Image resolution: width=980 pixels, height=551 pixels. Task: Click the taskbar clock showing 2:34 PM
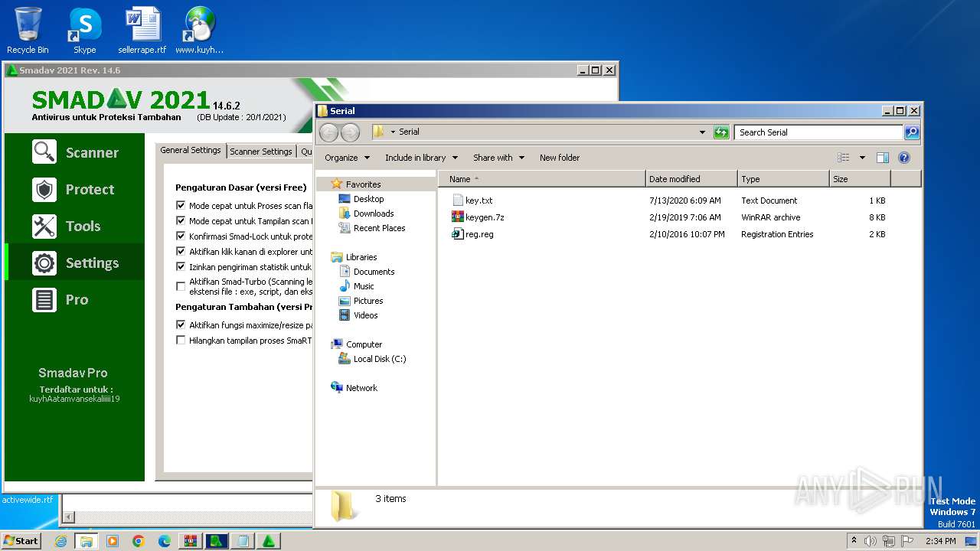click(940, 541)
